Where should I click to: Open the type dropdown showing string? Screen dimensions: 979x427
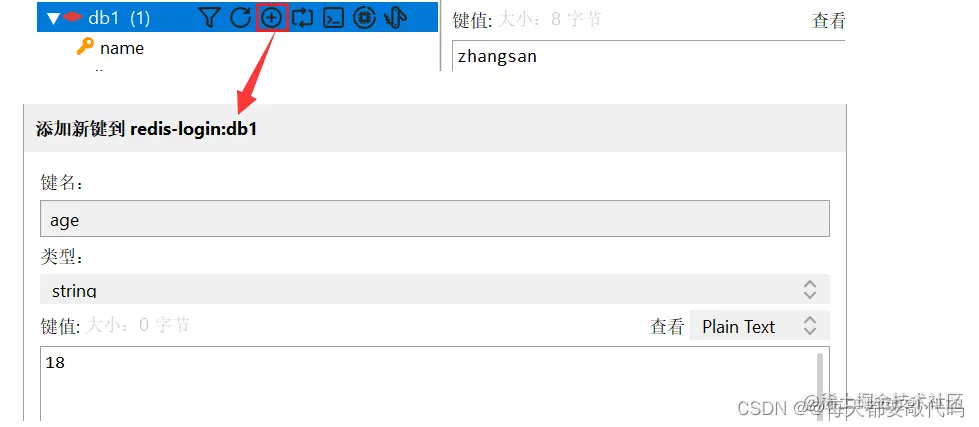[x=435, y=289]
